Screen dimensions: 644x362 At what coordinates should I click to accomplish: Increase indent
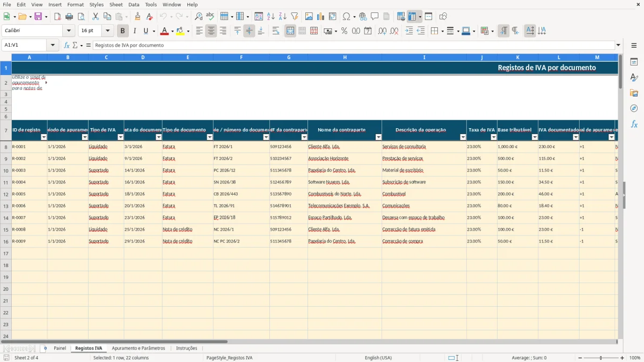tap(409, 31)
